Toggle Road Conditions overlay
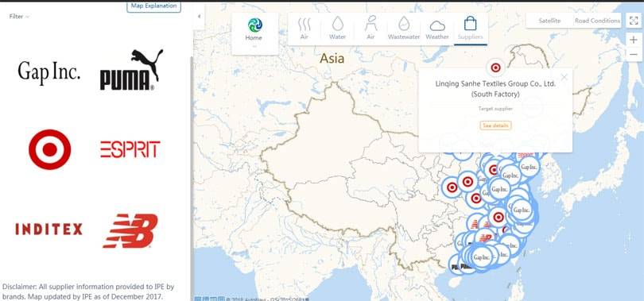The width and height of the screenshot is (644, 301). click(597, 21)
